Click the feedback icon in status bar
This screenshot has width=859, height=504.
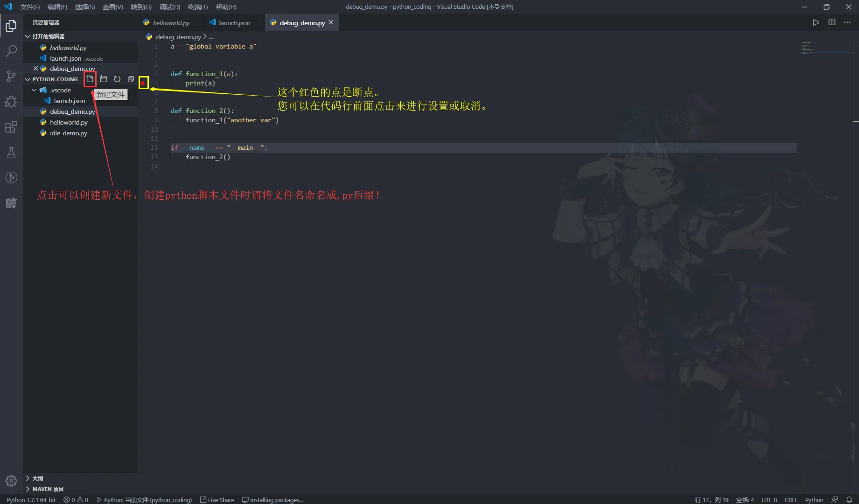(x=835, y=500)
